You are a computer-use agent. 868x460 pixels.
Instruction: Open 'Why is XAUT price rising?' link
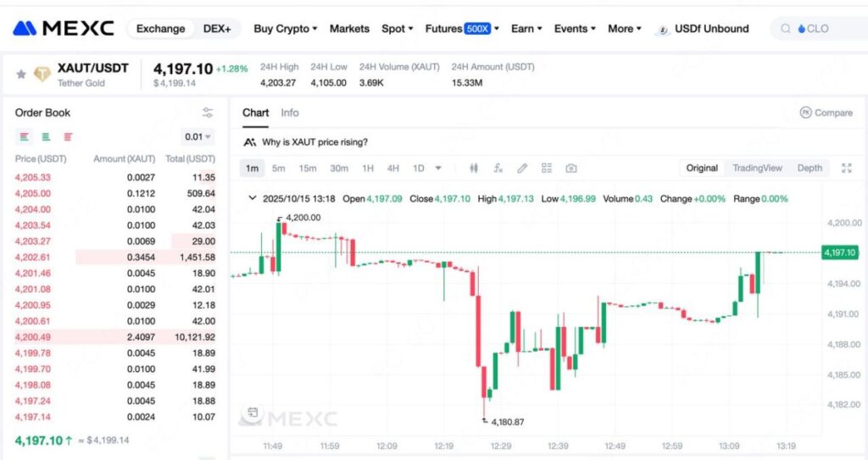[314, 142]
